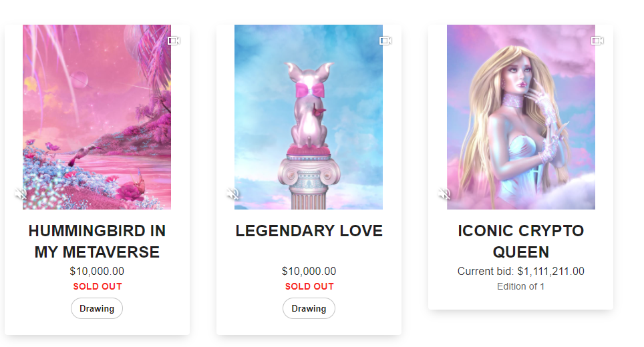Viewport: 644px width, 347px height.
Task: Click SOLD OUT label under Legendary Love
Action: [309, 286]
